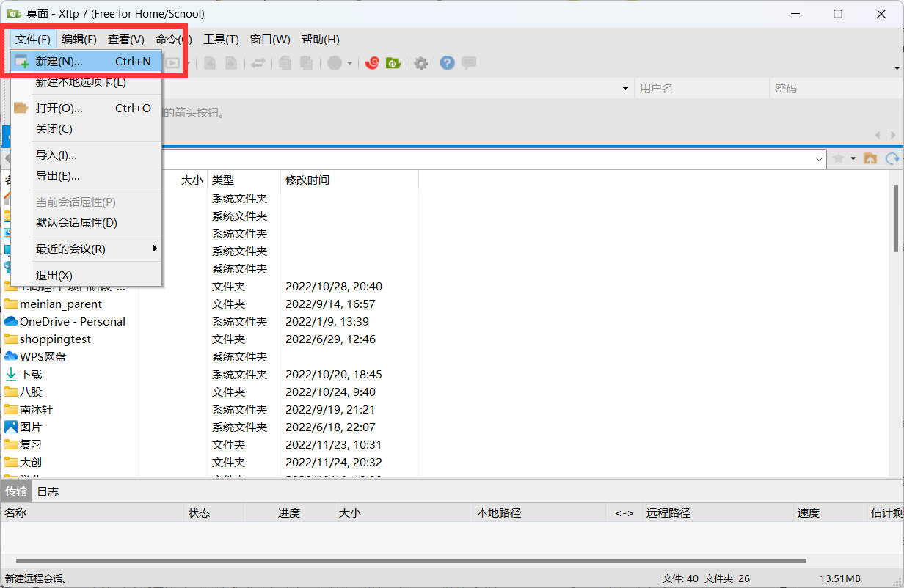Sort by the 类型 column header
The image size is (904, 588).
click(244, 180)
